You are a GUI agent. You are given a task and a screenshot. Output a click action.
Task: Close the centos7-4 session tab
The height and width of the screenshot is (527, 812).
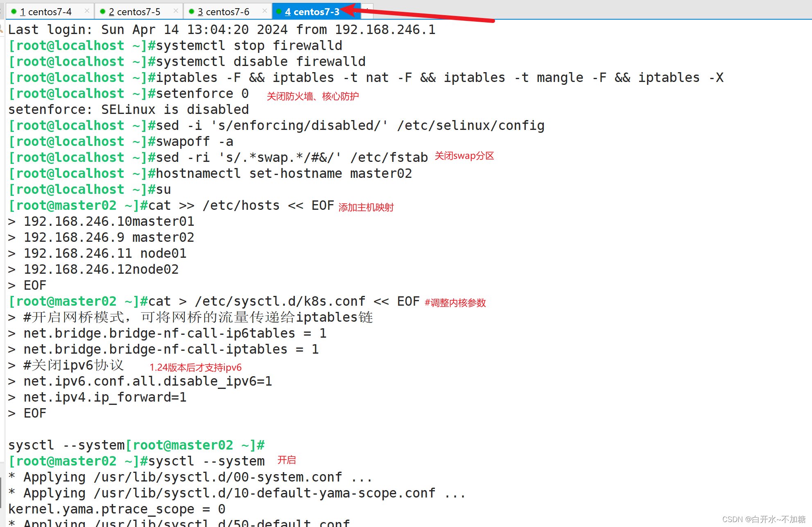[x=87, y=11]
